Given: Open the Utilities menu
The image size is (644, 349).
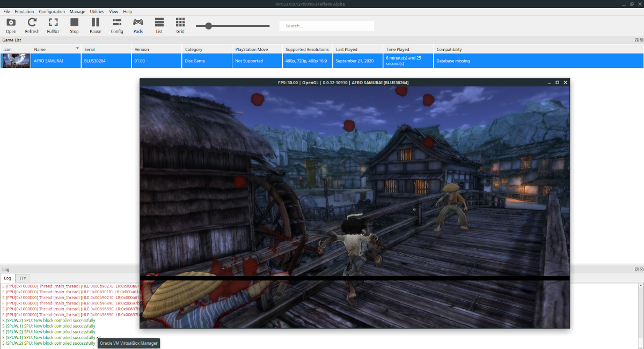Looking at the screenshot, I should pyautogui.click(x=97, y=11).
